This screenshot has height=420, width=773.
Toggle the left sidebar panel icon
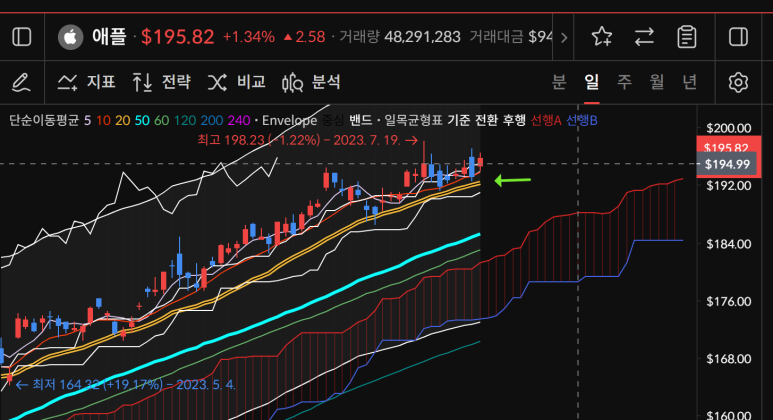pos(22,37)
